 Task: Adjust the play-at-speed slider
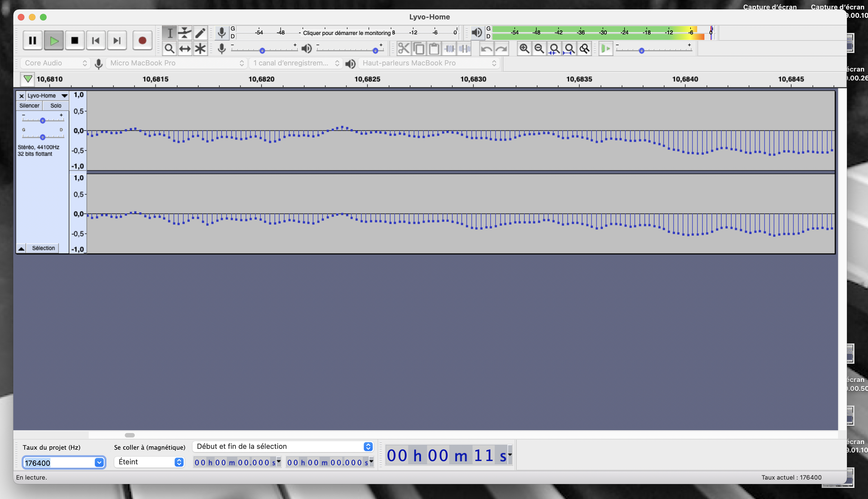pyautogui.click(x=641, y=51)
